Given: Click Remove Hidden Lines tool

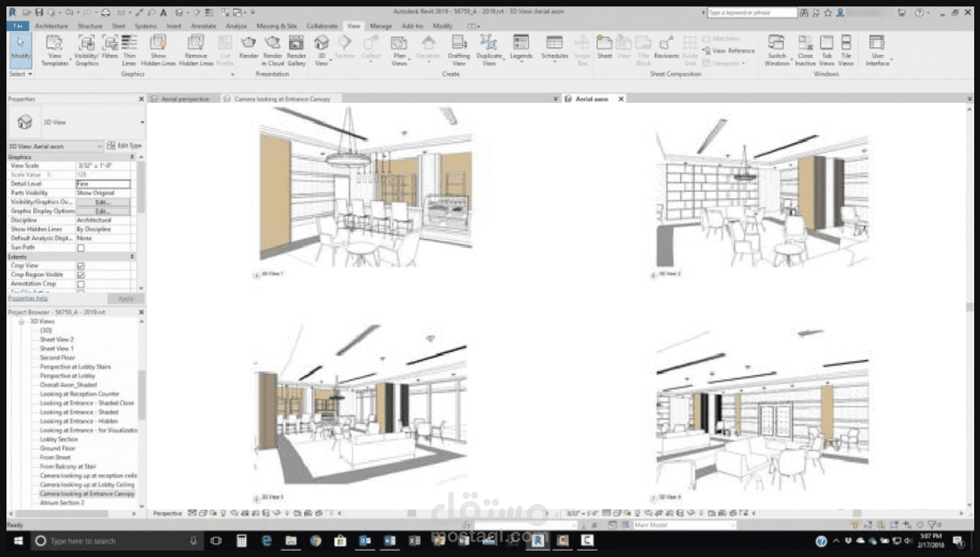Looking at the screenshot, I should pyautogui.click(x=196, y=50).
